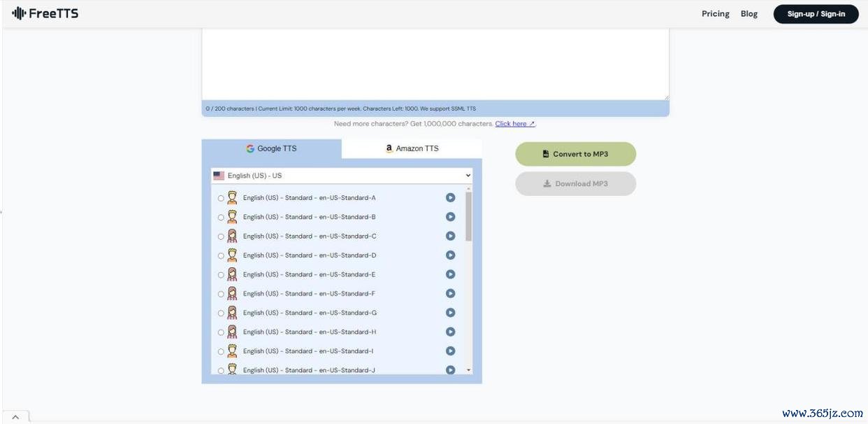This screenshot has height=424, width=868.
Task: Play preview for en-US-Standard-I voice
Action: click(450, 351)
